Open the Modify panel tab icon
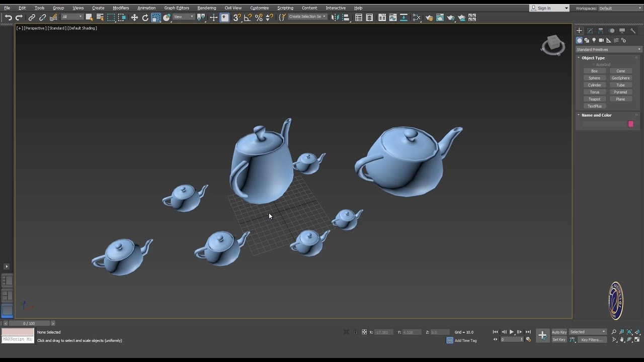The image size is (644, 362). 590,31
